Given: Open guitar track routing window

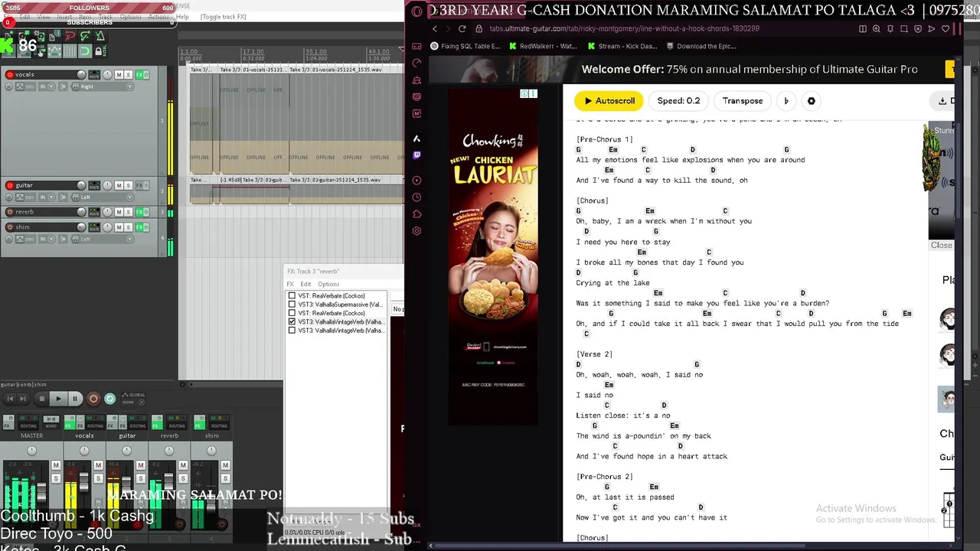Looking at the screenshot, I should click(94, 185).
